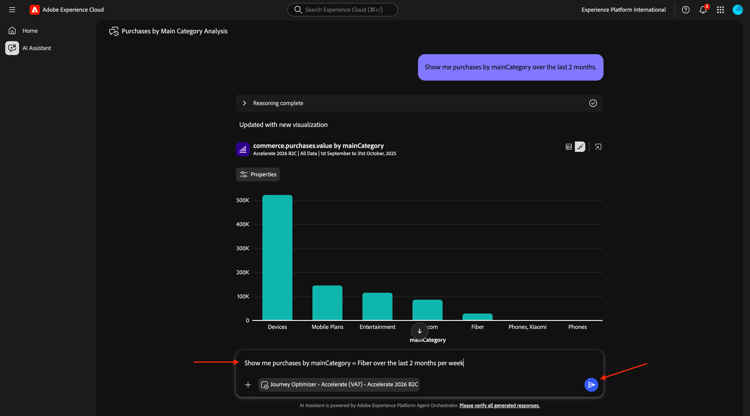This screenshot has width=750, height=416.
Task: Click the Entertainment bar
Action: [x=377, y=307]
